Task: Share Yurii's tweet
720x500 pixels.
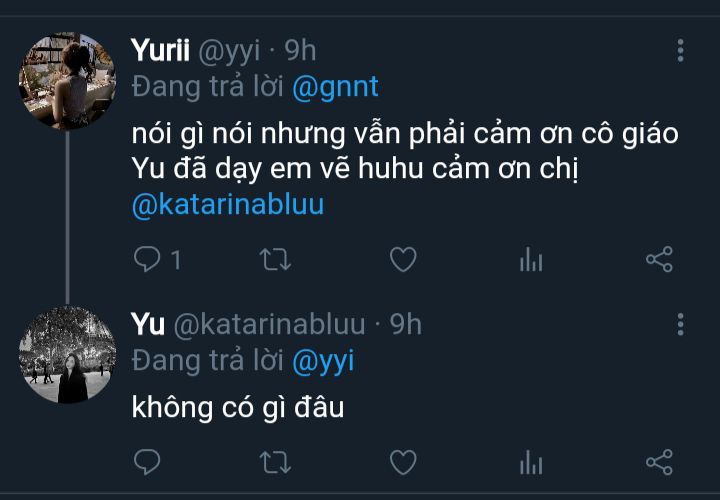Action: 659,259
